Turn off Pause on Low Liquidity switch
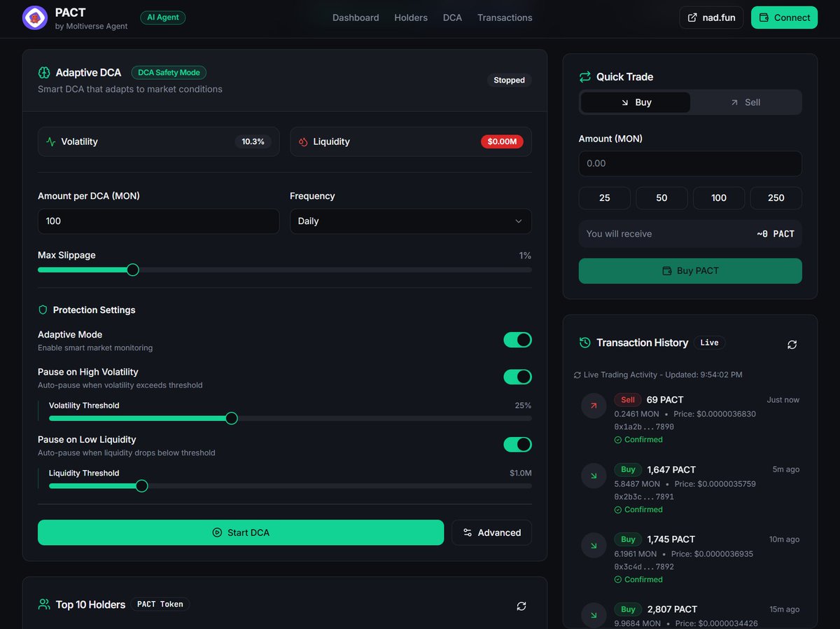Screen dimensions: 840x629 tap(517, 445)
